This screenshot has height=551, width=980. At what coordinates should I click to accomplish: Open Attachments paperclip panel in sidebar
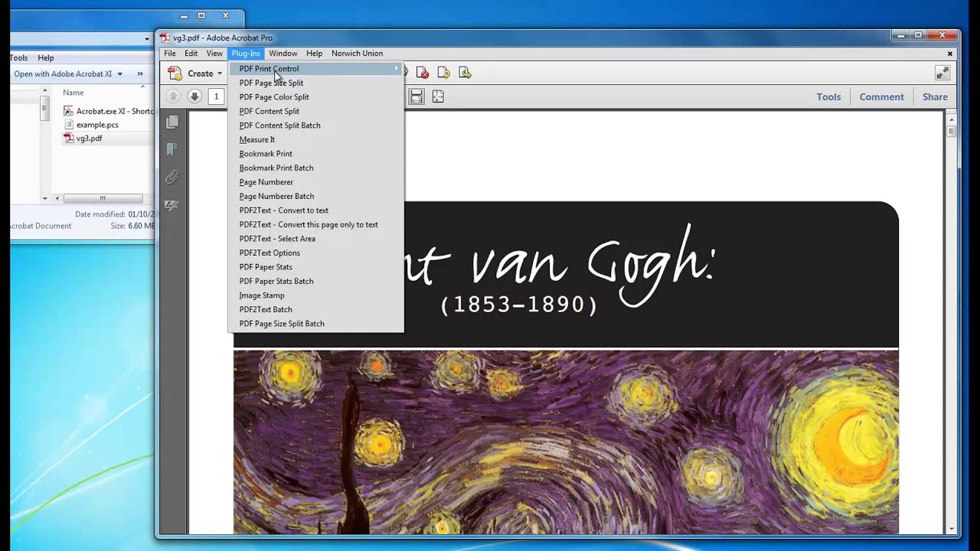[x=172, y=178]
